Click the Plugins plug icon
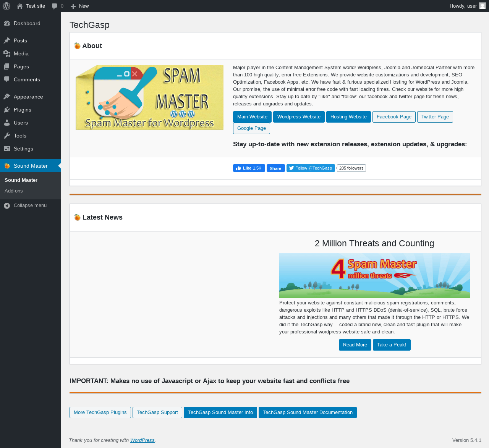Viewport: 489px width, 448px height. (7, 110)
